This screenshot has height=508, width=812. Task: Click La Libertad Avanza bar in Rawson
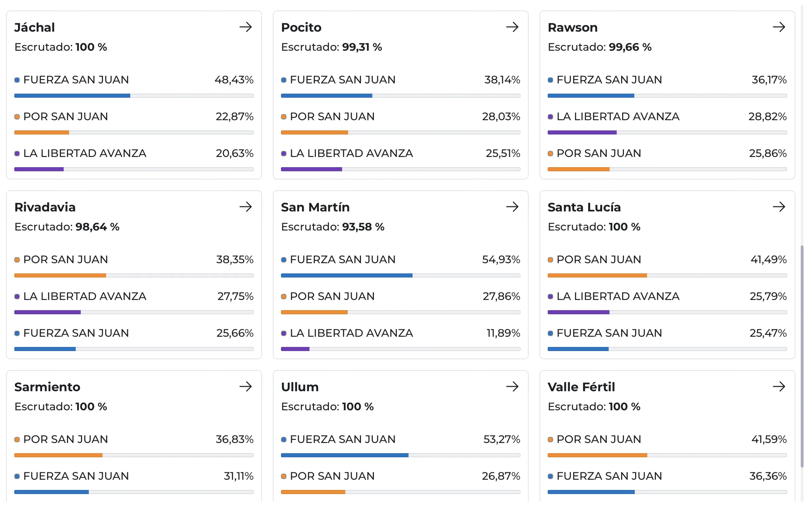tap(667, 132)
